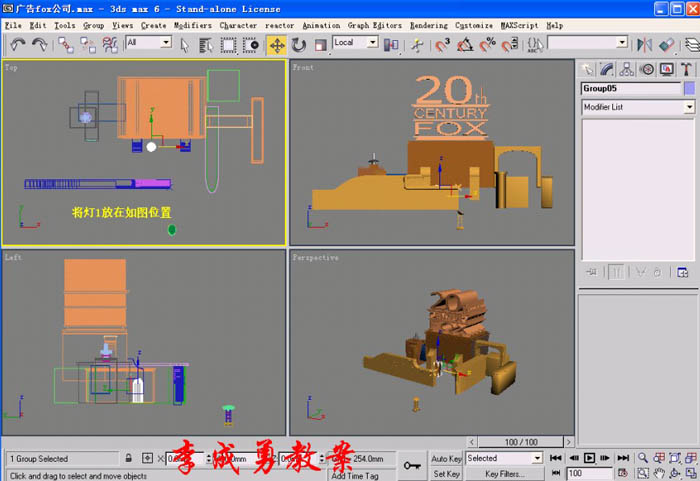The width and height of the screenshot is (700, 481).
Task: Toggle the Auto Key button
Action: (x=446, y=459)
